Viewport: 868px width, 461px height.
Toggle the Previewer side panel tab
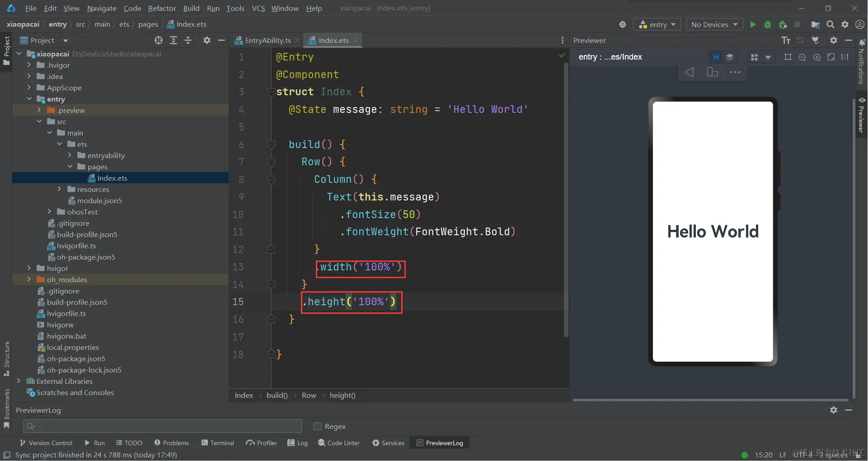862,115
